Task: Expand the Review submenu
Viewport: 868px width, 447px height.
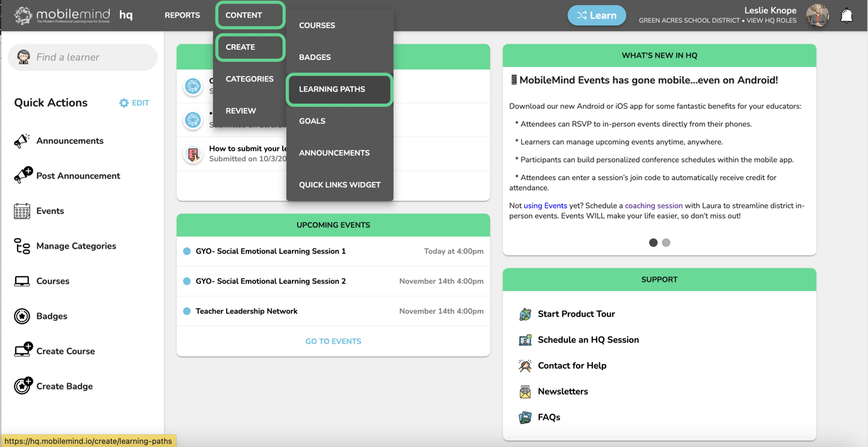Action: (x=241, y=111)
